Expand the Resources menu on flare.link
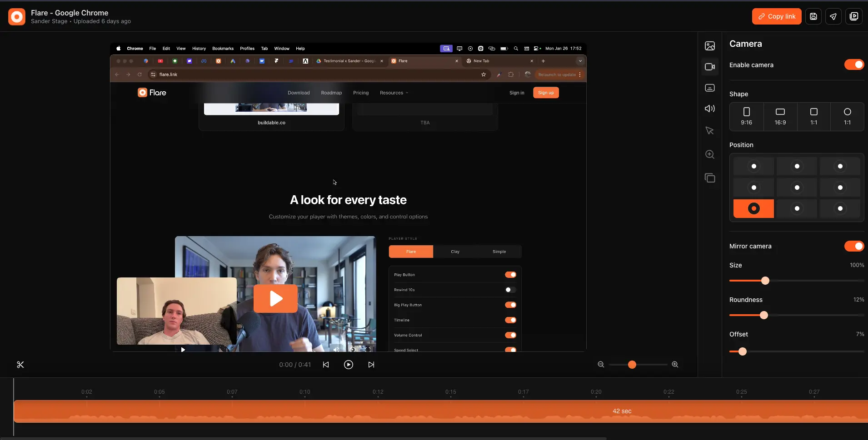The image size is (868, 440). 394,93
